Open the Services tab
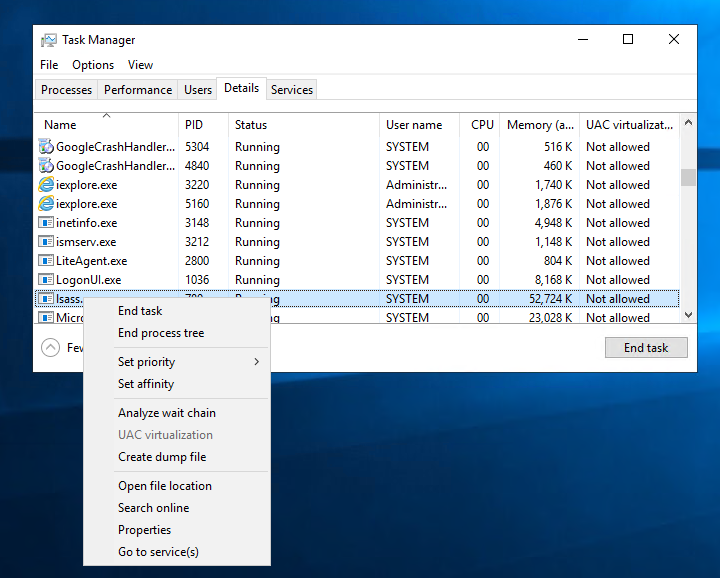 [x=292, y=90]
